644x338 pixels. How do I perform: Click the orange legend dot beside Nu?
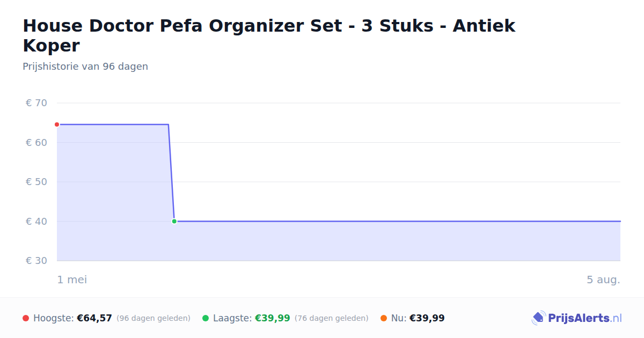tap(384, 318)
